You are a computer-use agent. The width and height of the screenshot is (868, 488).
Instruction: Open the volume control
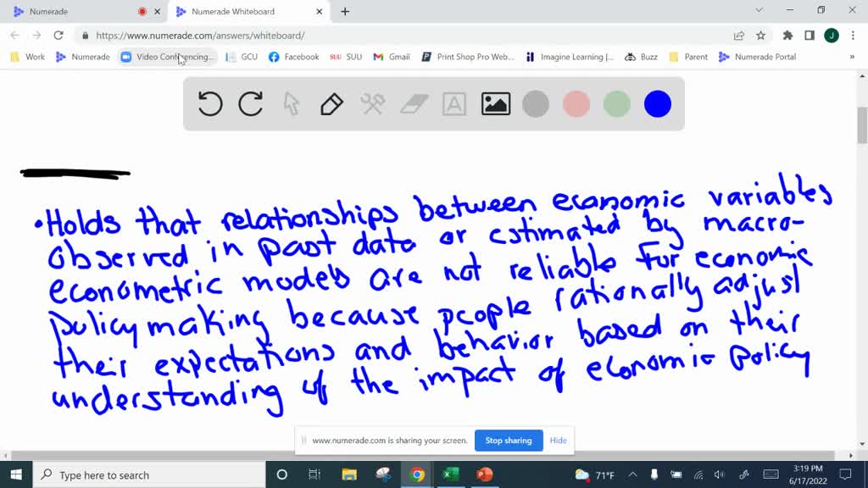[x=719, y=474]
